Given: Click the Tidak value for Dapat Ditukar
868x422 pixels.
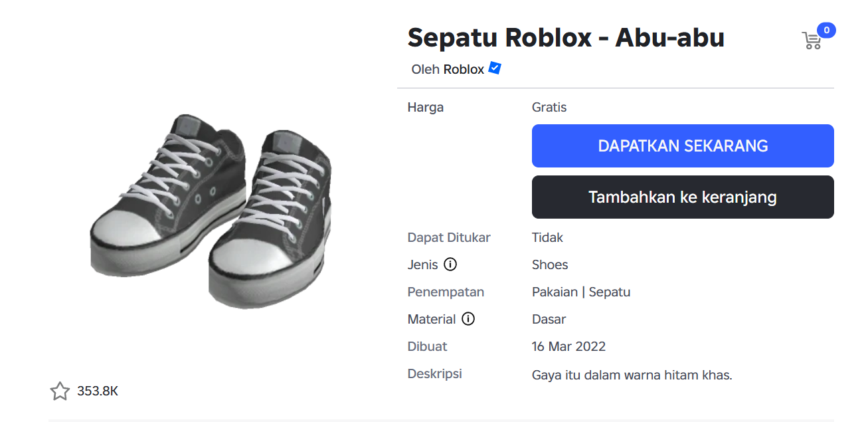Looking at the screenshot, I should tap(547, 237).
